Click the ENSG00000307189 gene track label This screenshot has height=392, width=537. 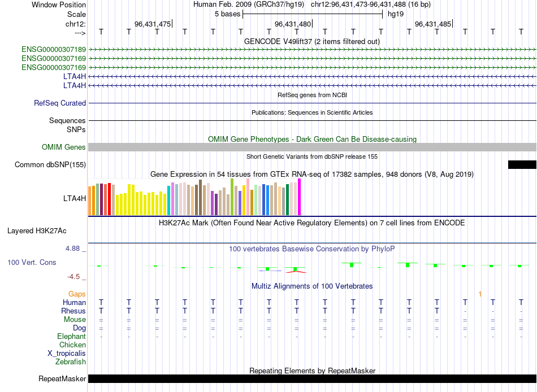coord(54,50)
